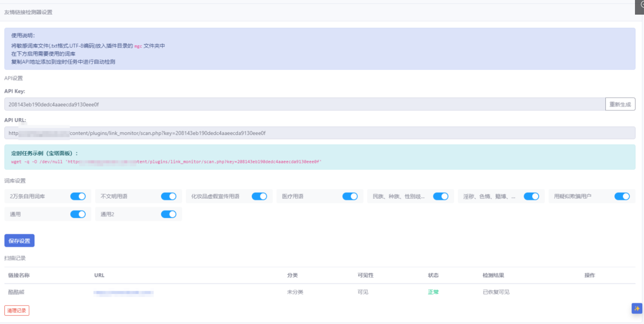Screen dimensions: 644x324
Task: Toggle the 通用2 word library switch
Action: coord(169,214)
